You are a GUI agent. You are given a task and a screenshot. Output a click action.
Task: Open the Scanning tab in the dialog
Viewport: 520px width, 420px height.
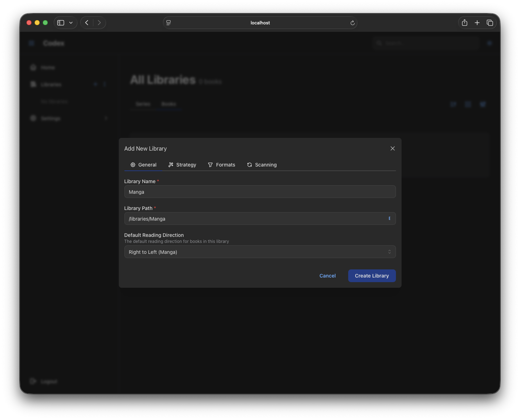coord(262,164)
